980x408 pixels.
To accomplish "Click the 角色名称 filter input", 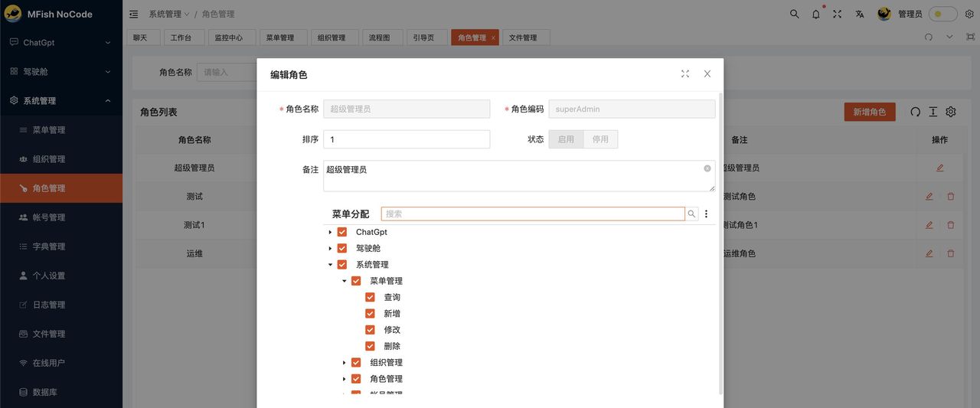I will (x=227, y=72).
